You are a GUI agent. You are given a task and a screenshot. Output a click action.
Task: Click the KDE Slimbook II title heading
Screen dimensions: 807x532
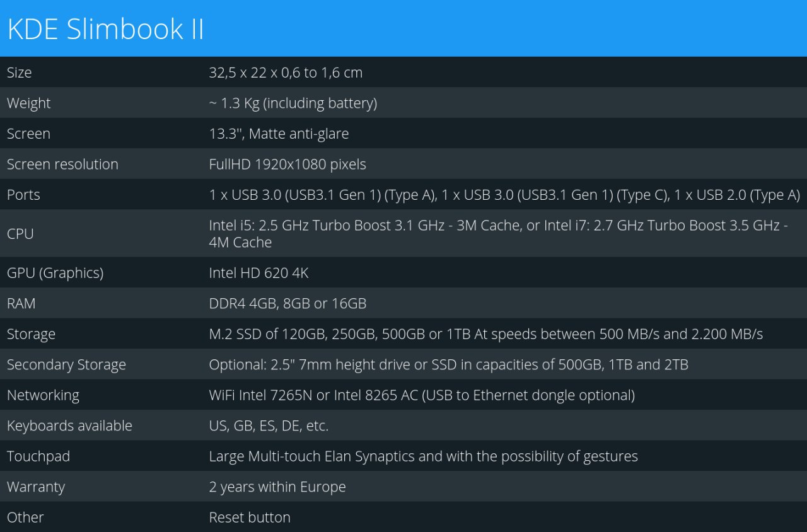coord(105,30)
